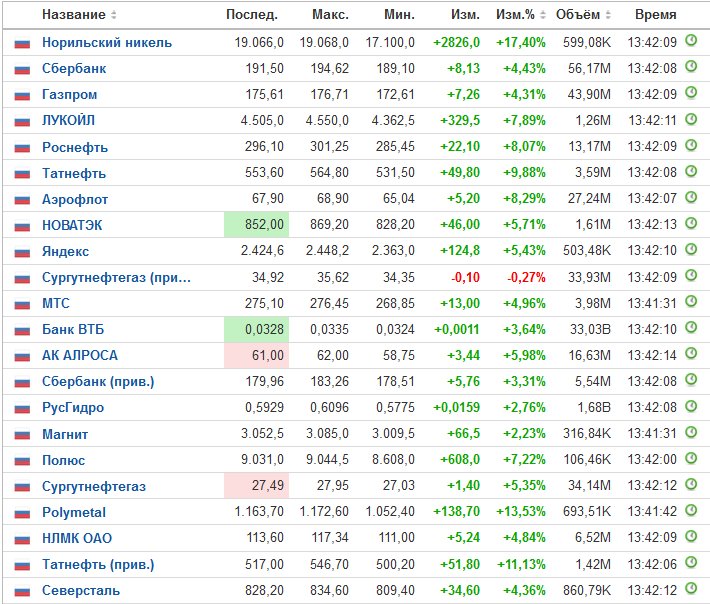Click the Russian flag beside Газпром
Screen dimensions: 710x604
point(22,96)
